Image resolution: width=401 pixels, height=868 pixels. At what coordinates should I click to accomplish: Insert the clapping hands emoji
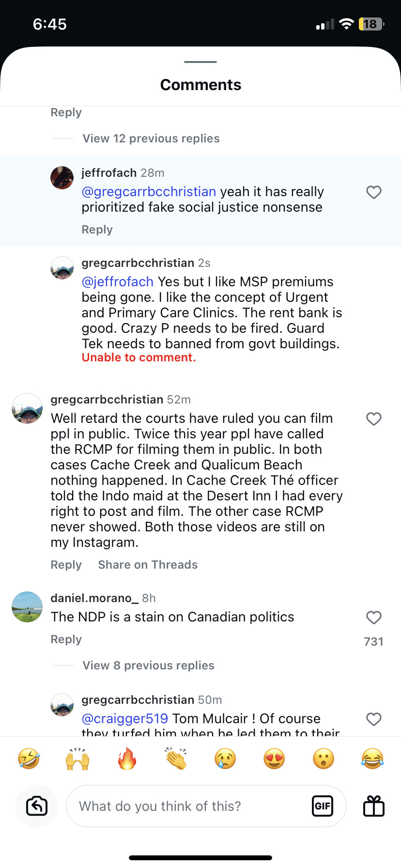tap(176, 759)
